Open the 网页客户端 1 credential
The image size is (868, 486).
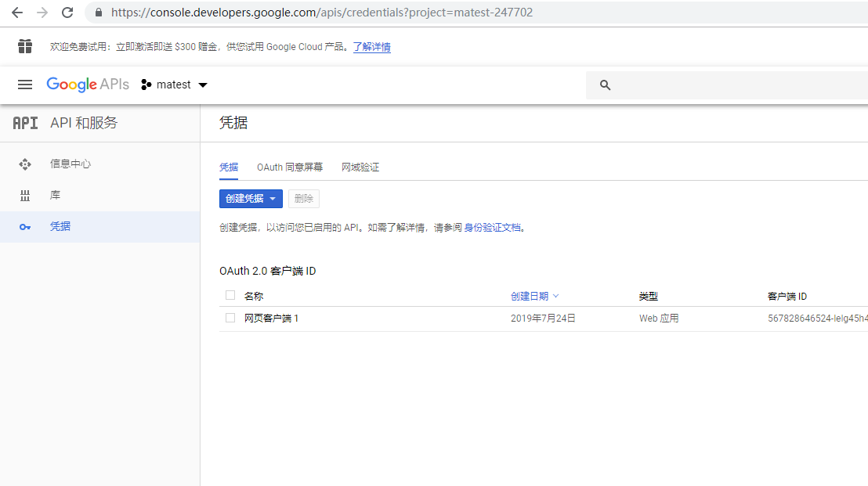(271, 319)
